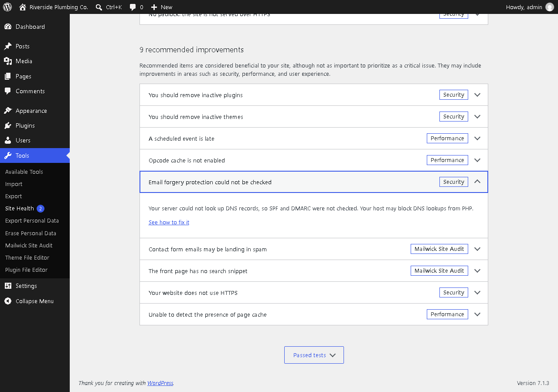Click the Users person icon
This screenshot has width=558, height=392.
[8, 140]
